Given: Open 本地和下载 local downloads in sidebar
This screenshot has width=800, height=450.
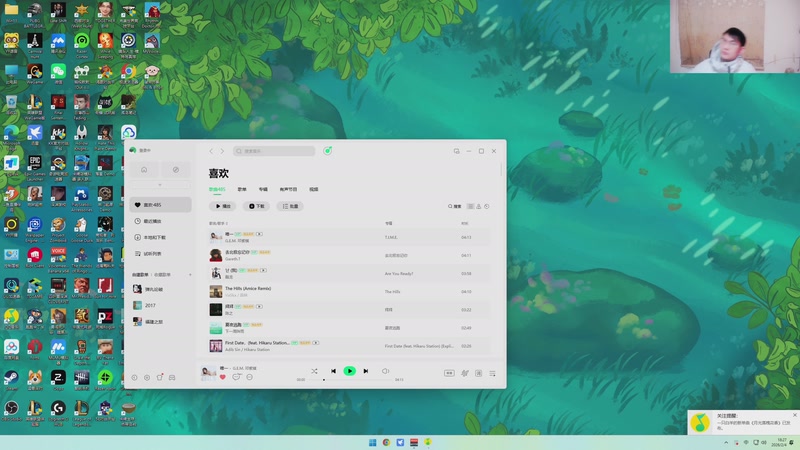Looking at the screenshot, I should click(160, 237).
